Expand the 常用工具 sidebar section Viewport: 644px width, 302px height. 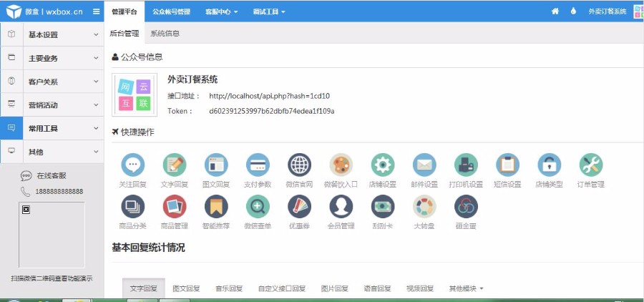click(x=52, y=128)
